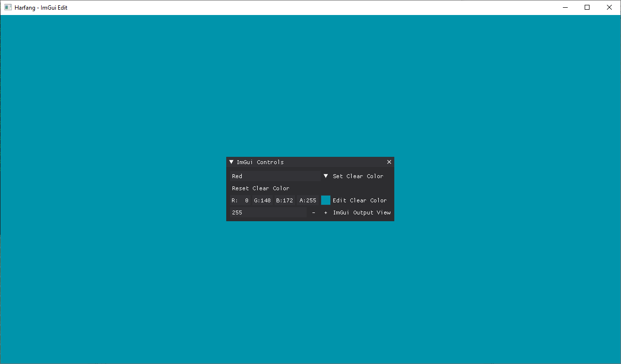
Task: Open the teal color swatch picker
Action: (326, 200)
